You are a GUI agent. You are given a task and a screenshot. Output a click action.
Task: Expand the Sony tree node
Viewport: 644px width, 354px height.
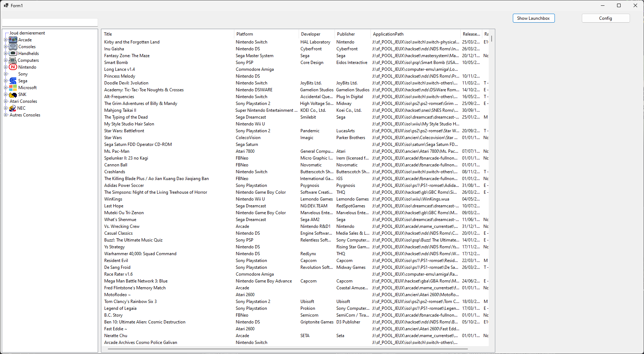[x=6, y=74]
